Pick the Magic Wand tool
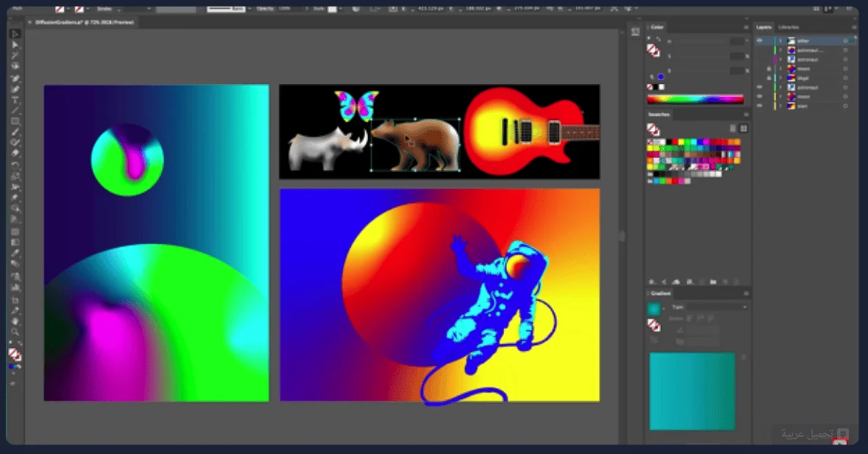Screen dimensions: 868x454 pos(14,56)
